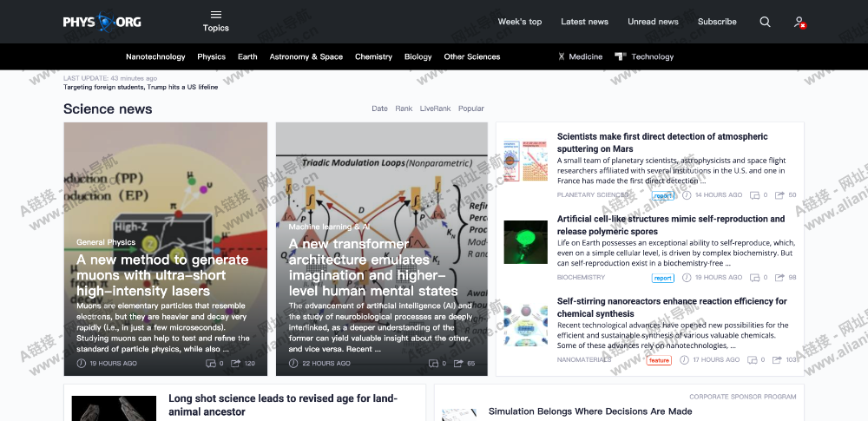Click NANOMATERIALS tag
868x421 pixels.
pos(584,360)
